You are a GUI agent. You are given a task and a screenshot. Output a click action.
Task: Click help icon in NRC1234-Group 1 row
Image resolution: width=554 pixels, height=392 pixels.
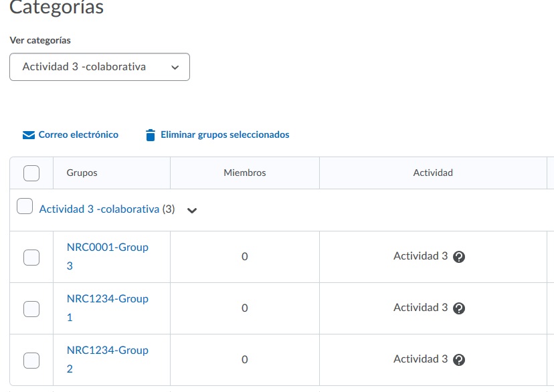pyautogui.click(x=459, y=308)
